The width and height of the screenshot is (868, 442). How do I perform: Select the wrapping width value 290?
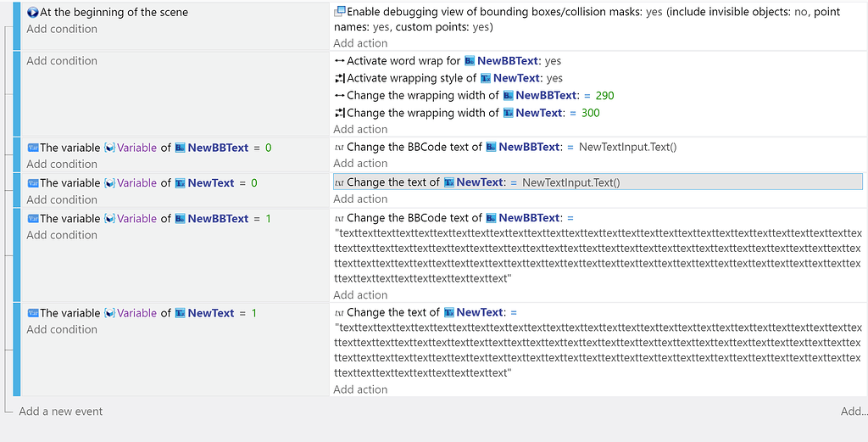(604, 96)
